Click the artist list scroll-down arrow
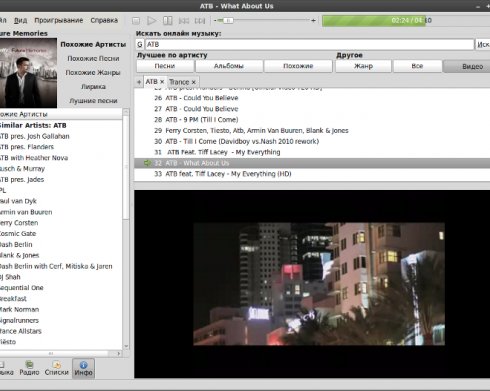This screenshot has height=391, width=490. coord(126,346)
